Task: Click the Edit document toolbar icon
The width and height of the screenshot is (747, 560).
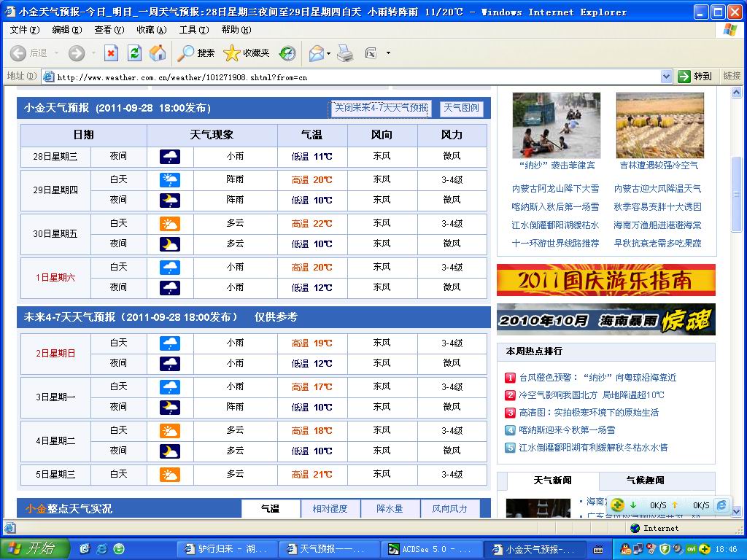Action: (370, 53)
